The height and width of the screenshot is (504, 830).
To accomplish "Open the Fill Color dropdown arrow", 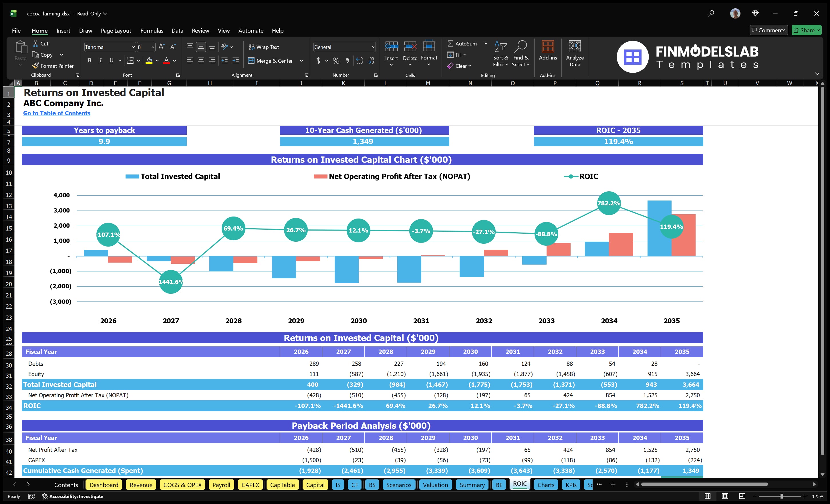I will click(x=157, y=61).
